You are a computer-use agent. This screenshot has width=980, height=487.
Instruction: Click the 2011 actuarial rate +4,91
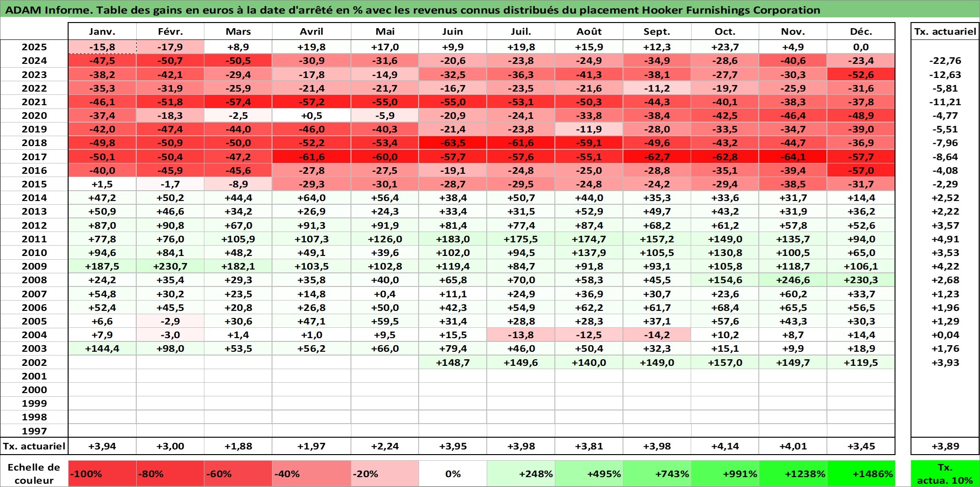[x=945, y=239]
